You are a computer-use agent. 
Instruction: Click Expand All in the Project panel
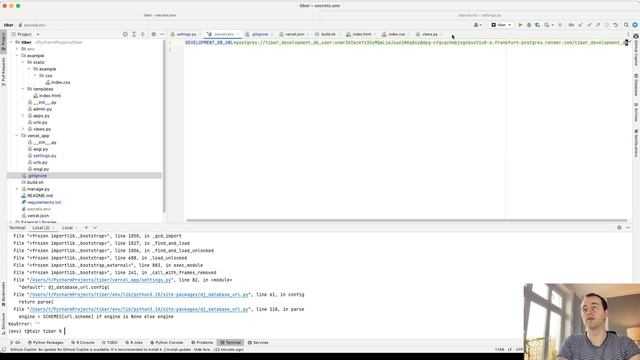[134, 34]
